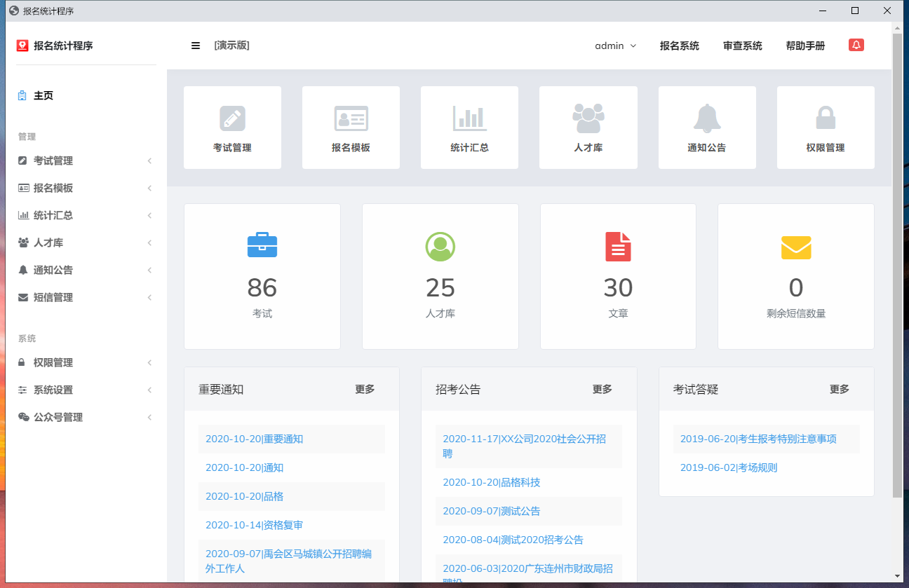Click the 报名模板 ID card shortcut icon
This screenshot has width=909, height=588.
351,118
